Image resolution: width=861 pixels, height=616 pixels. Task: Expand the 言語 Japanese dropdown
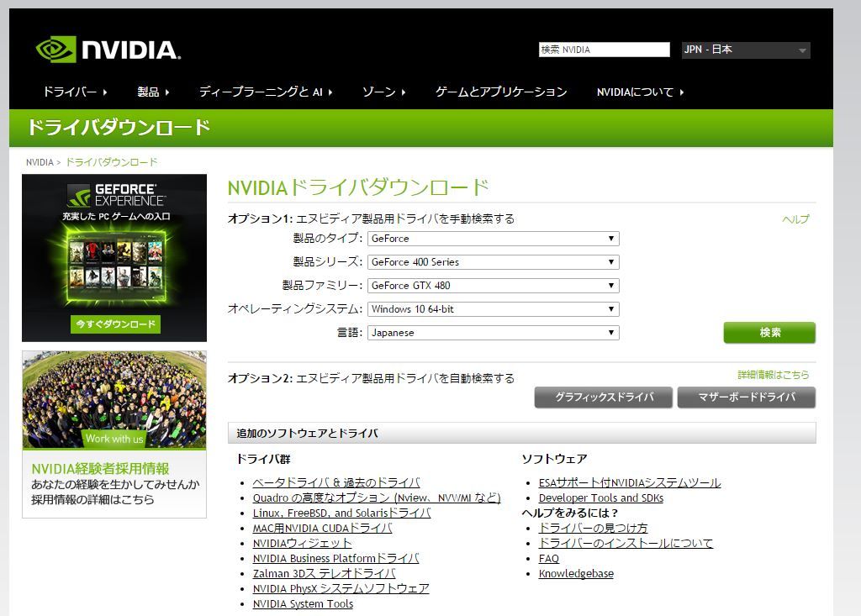[x=493, y=333]
